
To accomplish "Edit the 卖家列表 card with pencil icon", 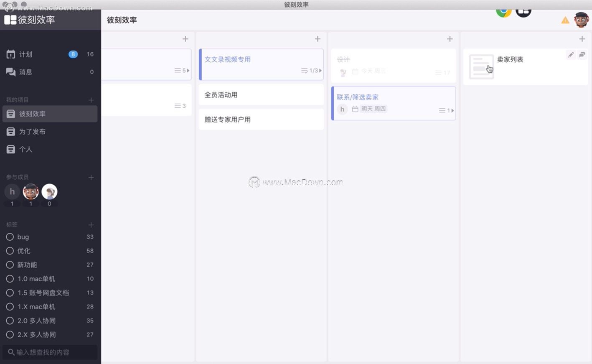I will pos(571,55).
